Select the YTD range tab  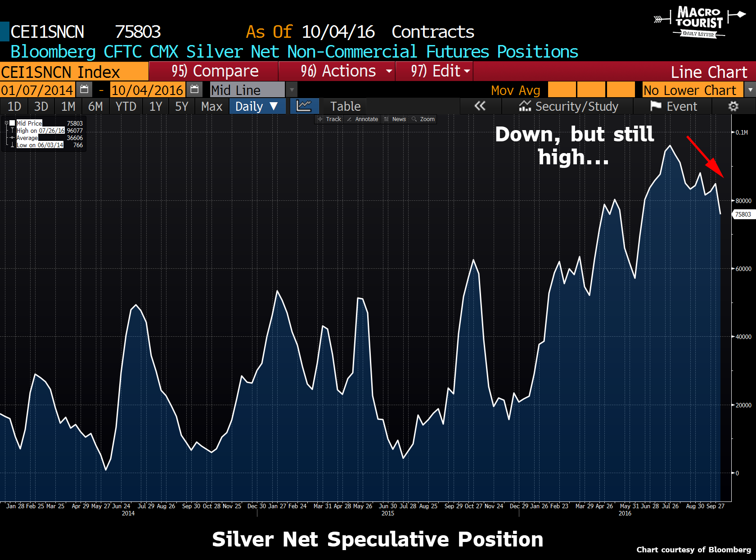(x=126, y=106)
